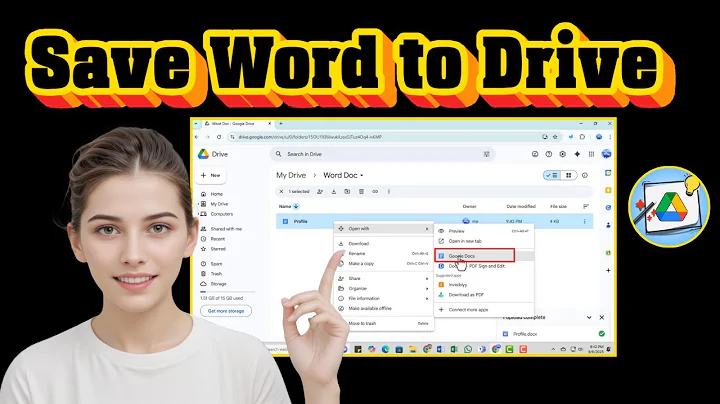This screenshot has height=404, width=720.
Task: Open Microsoft Word from the taskbar
Action: pos(440,349)
